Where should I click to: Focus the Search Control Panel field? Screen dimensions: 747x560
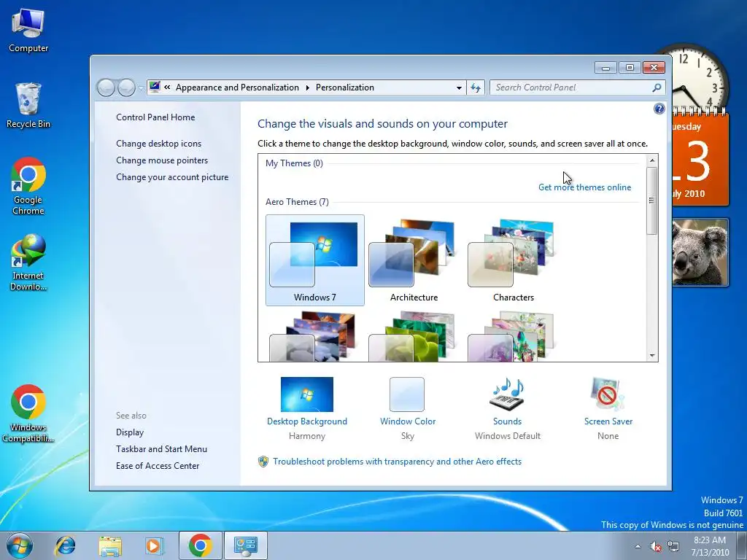572,87
